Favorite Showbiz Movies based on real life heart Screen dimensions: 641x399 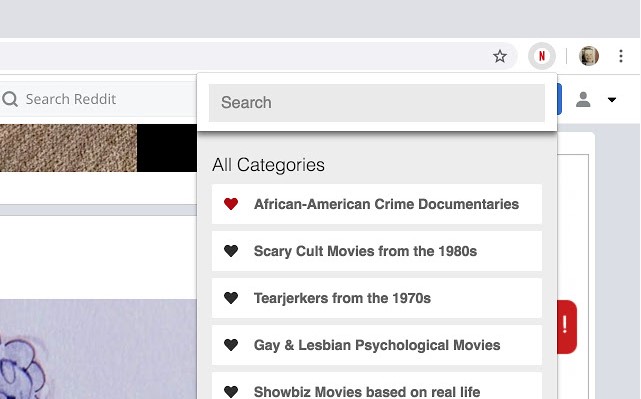231,391
